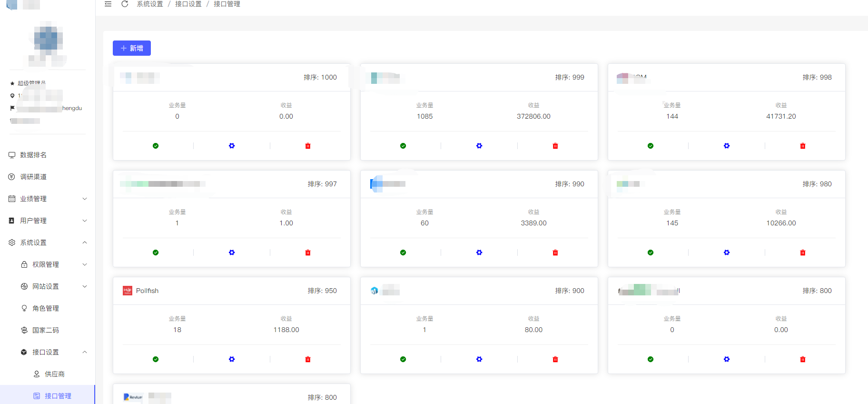868x404 pixels.
Task: Select 供应商 in sidebar menu
Action: (x=54, y=374)
